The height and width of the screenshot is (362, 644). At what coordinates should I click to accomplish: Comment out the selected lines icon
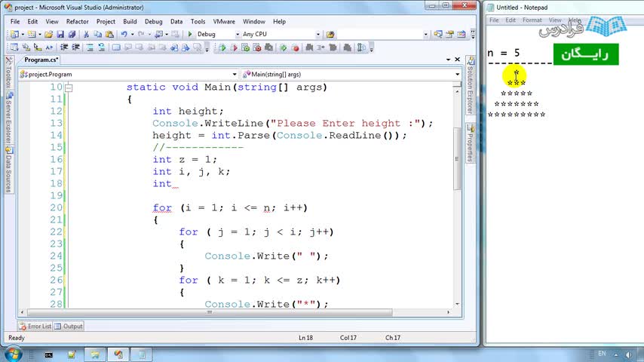coord(90,48)
